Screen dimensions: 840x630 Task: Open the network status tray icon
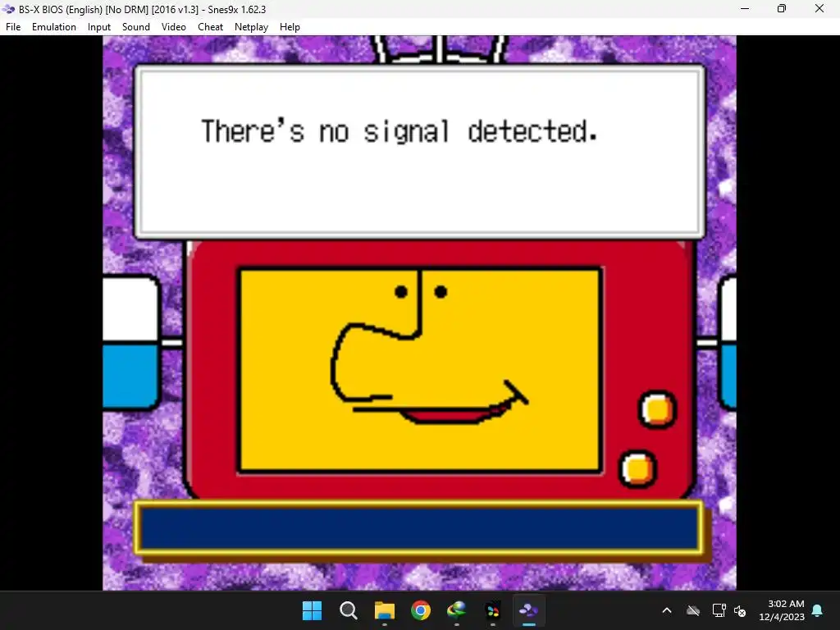point(719,610)
